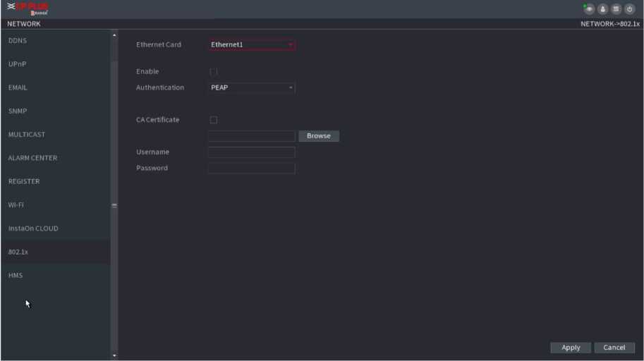Open the main menu grid icon
This screenshot has height=361, width=644.
coord(616,9)
